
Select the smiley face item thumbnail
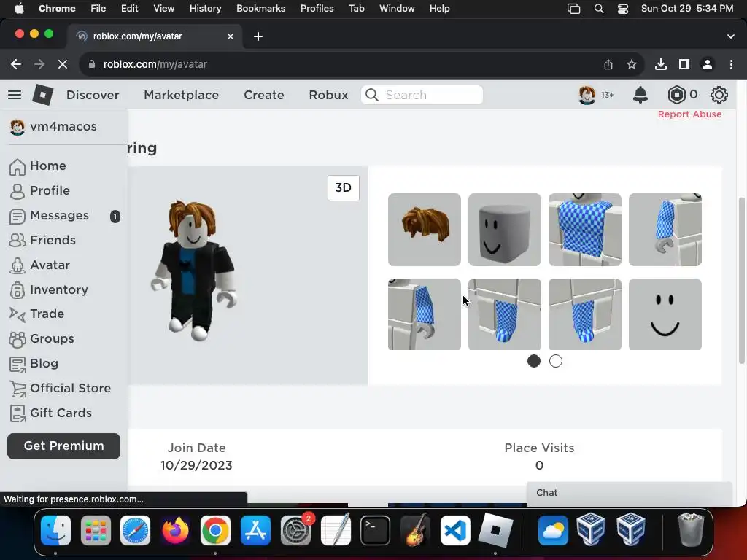[665, 314]
